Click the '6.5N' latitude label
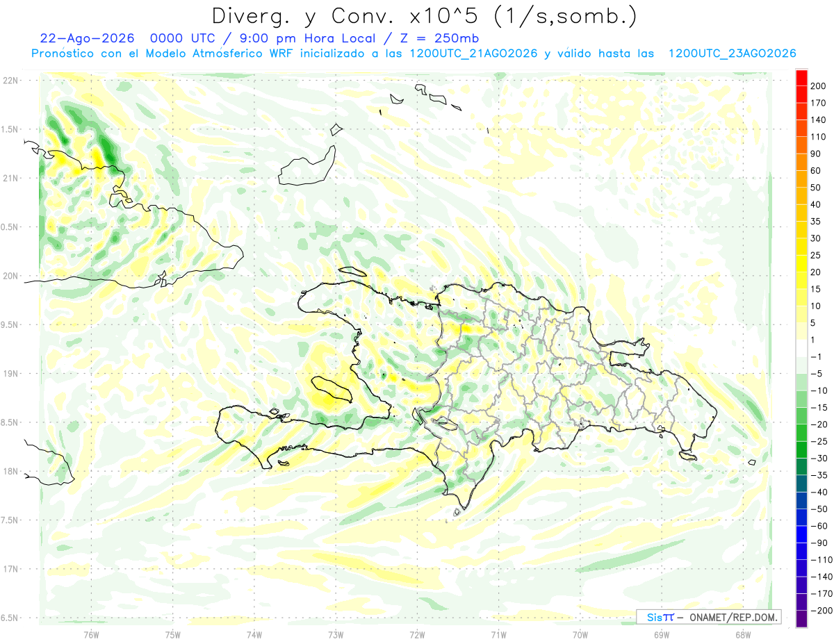 (x=9, y=618)
